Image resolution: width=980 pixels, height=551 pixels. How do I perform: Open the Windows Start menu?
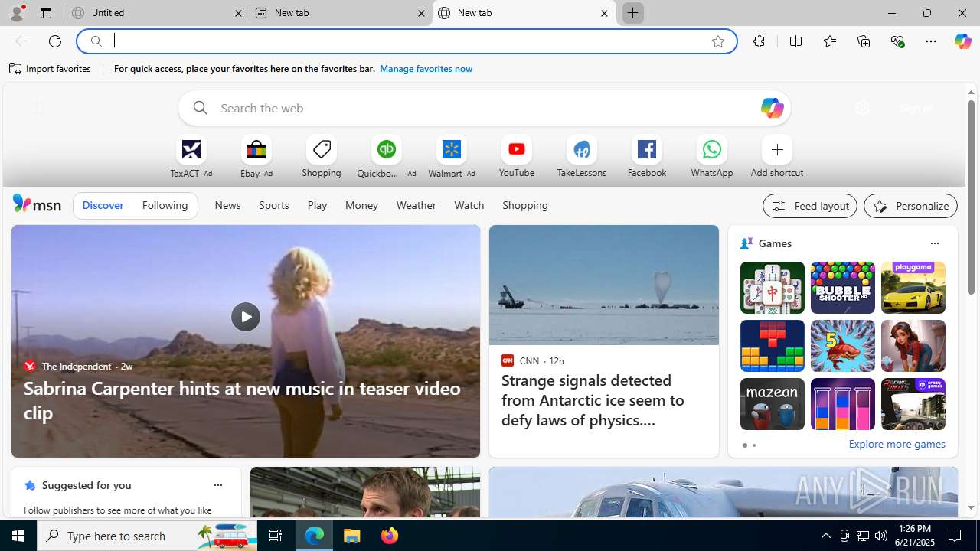point(18,536)
